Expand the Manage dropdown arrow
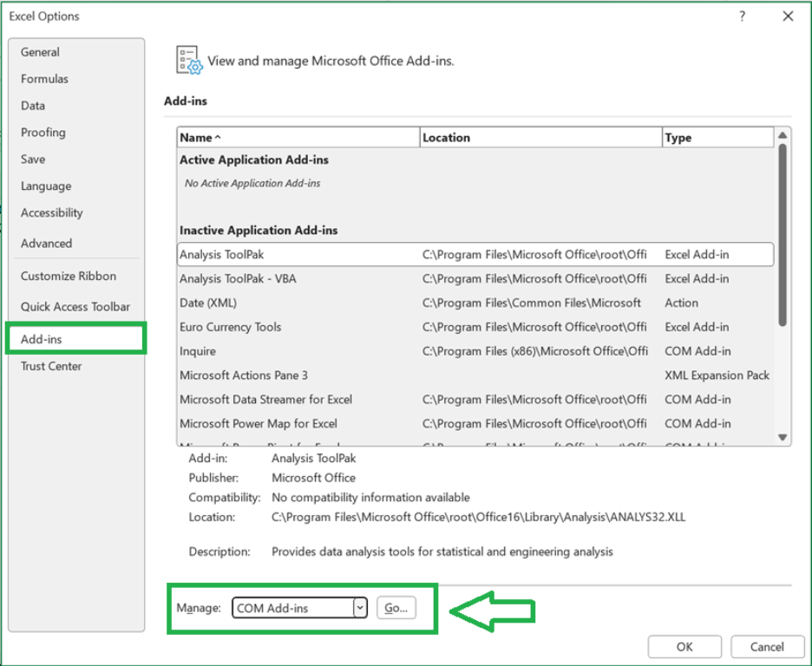The image size is (812, 666). pos(360,608)
